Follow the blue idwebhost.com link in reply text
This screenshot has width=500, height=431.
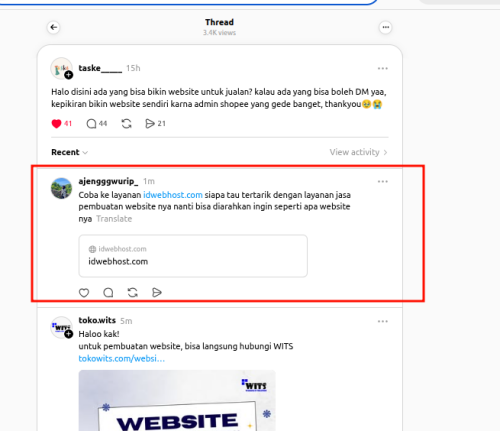(173, 195)
